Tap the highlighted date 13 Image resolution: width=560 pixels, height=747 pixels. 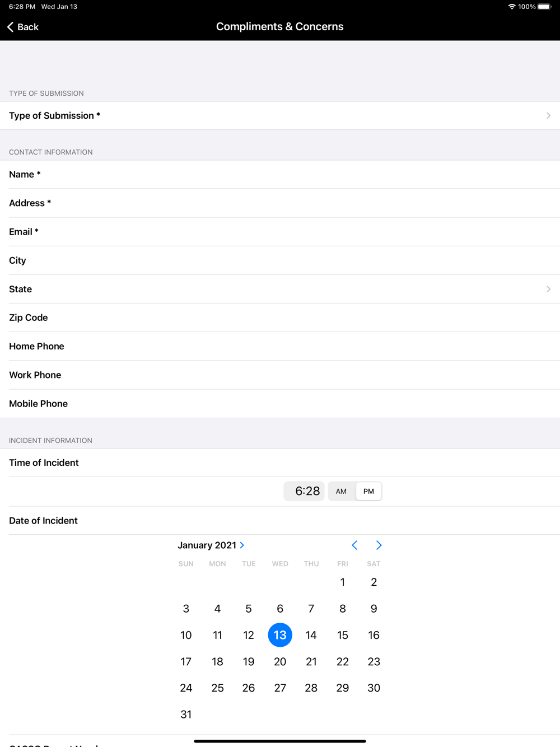click(x=280, y=635)
